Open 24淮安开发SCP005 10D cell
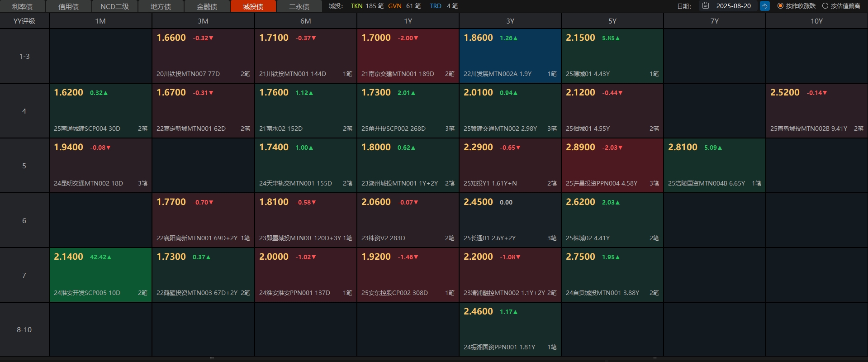This screenshot has height=362, width=868. [x=100, y=275]
